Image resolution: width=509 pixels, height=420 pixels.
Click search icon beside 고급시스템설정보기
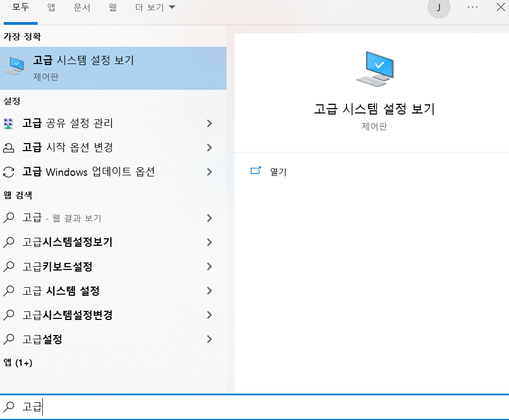tap(9, 242)
